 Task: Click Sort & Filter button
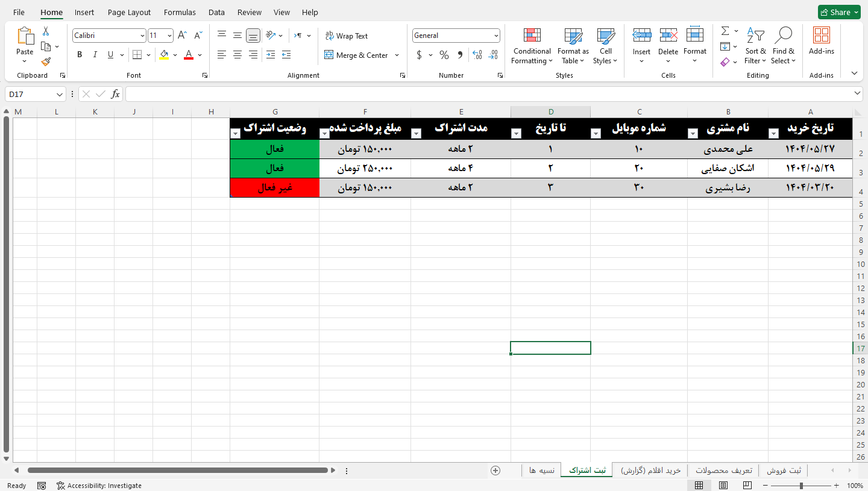click(x=755, y=46)
